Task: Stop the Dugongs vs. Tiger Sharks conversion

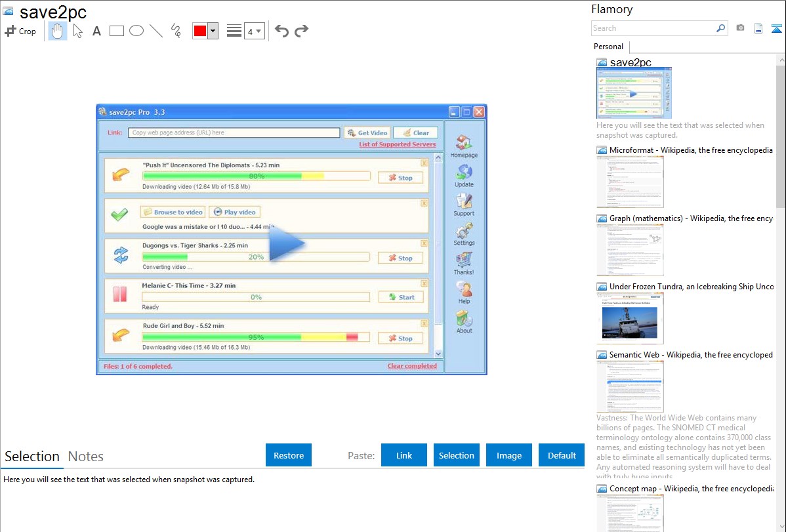Action: [400, 258]
